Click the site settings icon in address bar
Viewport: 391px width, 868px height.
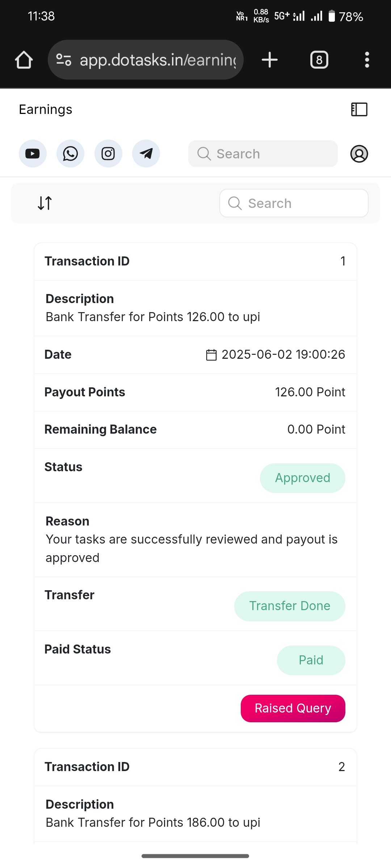click(x=64, y=60)
